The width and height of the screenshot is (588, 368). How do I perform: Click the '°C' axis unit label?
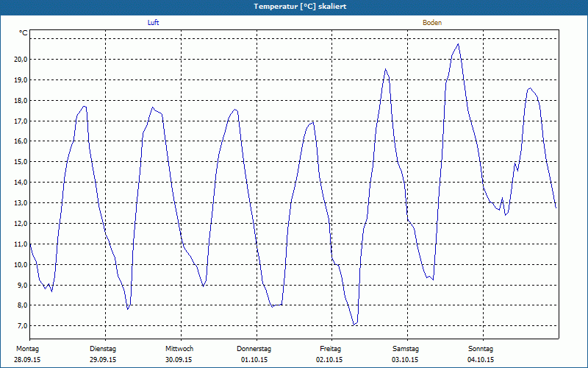pyautogui.click(x=23, y=33)
